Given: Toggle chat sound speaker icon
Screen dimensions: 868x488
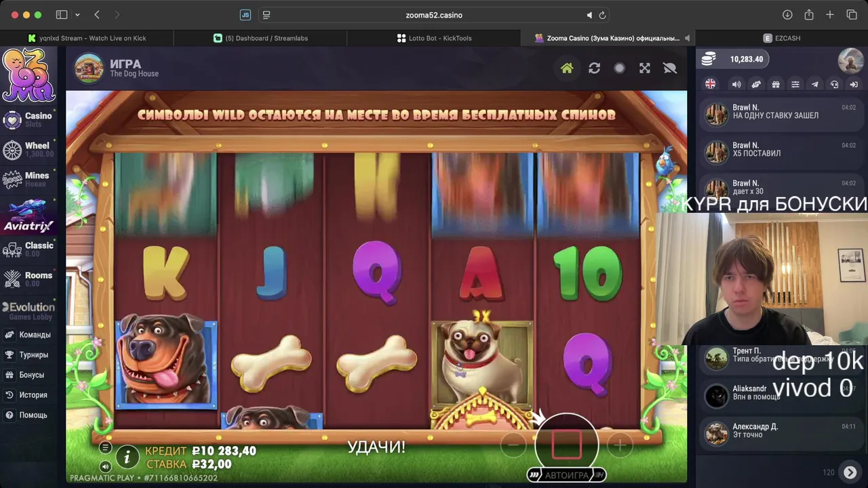Looking at the screenshot, I should (736, 84).
